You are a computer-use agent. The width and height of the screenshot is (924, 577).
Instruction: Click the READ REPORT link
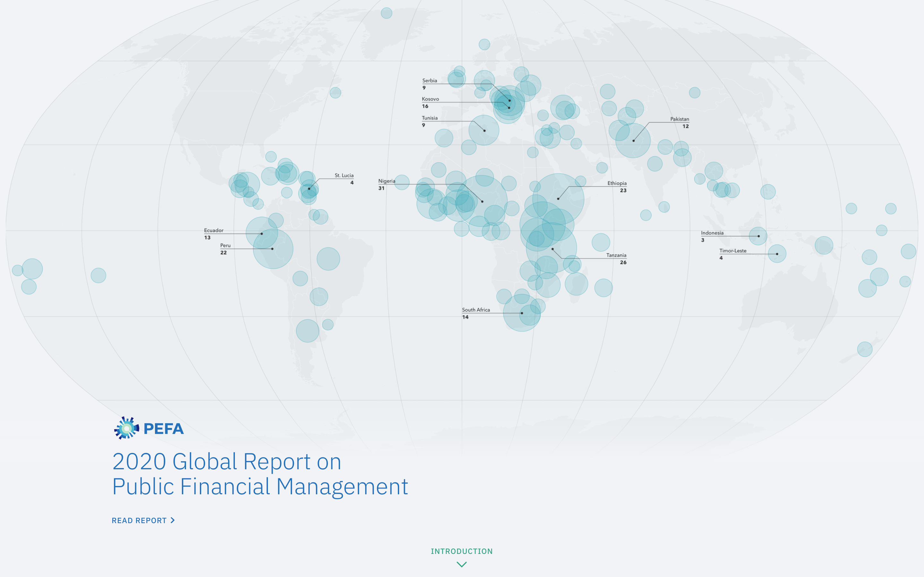click(x=139, y=521)
